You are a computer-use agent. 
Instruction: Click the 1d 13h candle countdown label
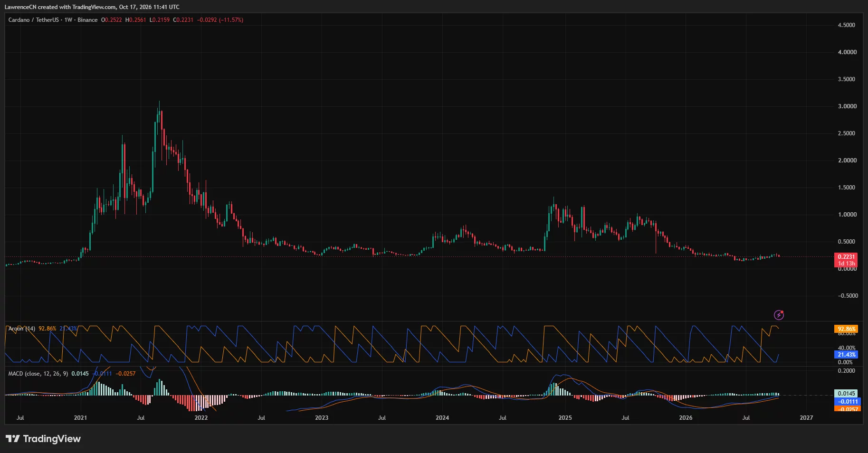(x=846, y=264)
